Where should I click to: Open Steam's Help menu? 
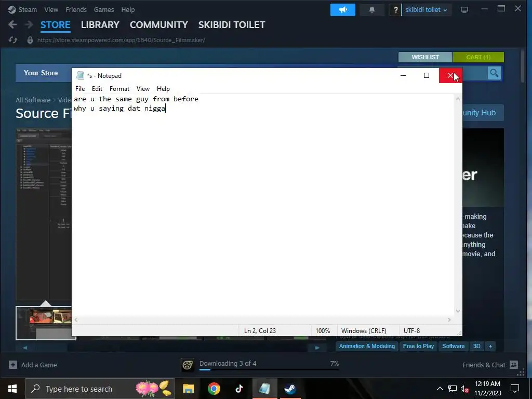click(128, 9)
